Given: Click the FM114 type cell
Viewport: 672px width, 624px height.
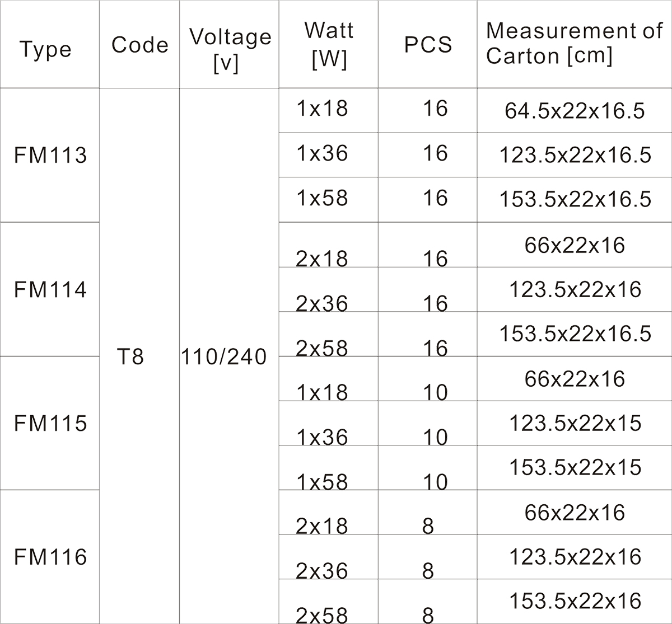Looking at the screenshot, I should [50, 289].
